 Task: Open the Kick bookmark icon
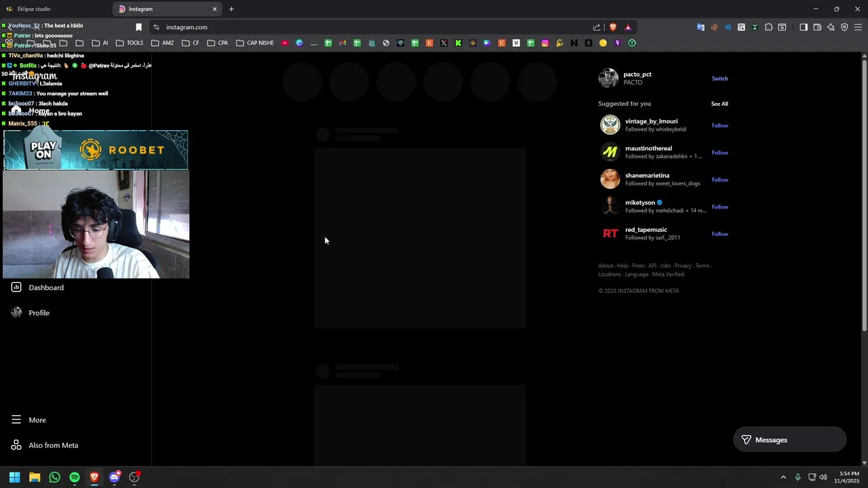[x=458, y=43]
